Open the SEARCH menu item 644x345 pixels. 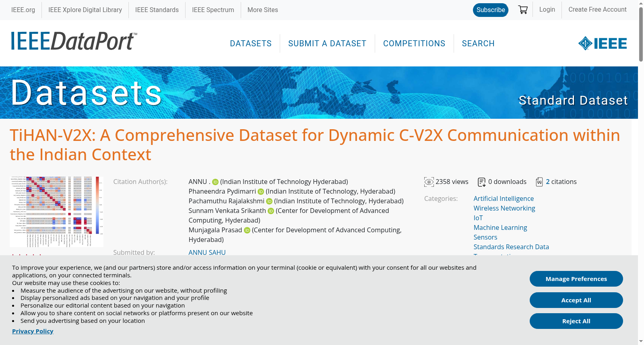pyautogui.click(x=478, y=43)
